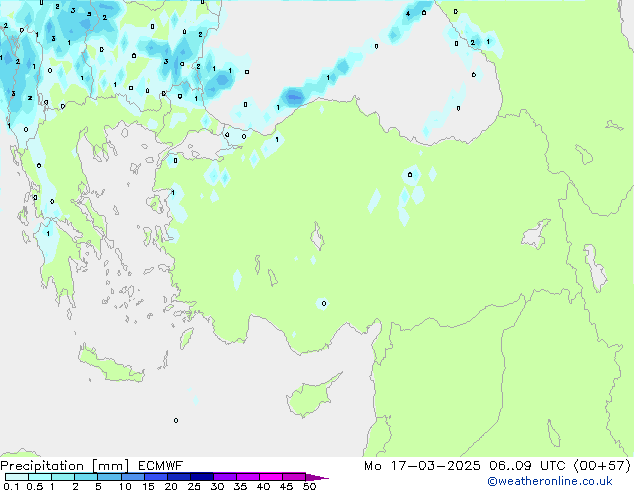Click the '50' legend scale label
The image size is (634, 490).
coord(309,486)
